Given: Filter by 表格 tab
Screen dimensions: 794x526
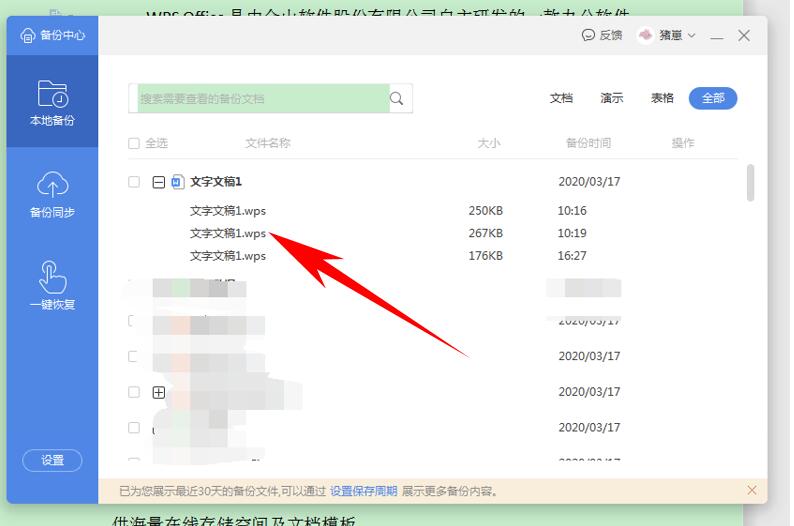Looking at the screenshot, I should click(662, 98).
